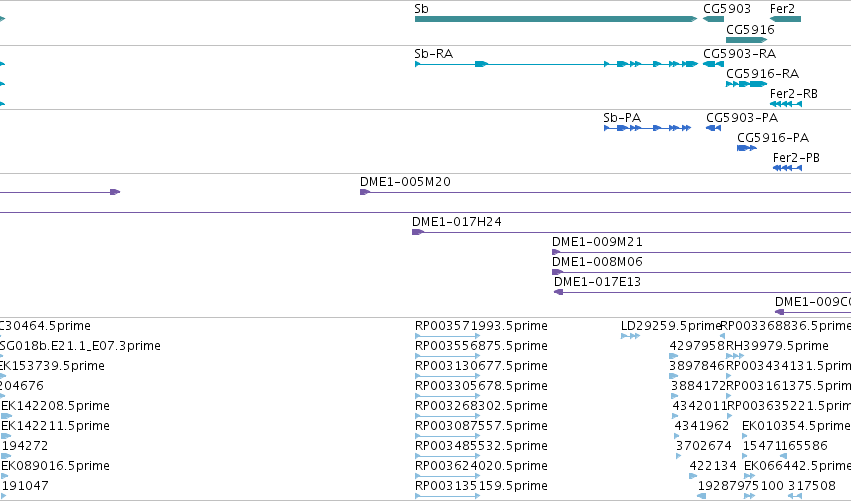This screenshot has width=851, height=501.
Task: Click the CG5916-PA label text
Action: click(773, 138)
